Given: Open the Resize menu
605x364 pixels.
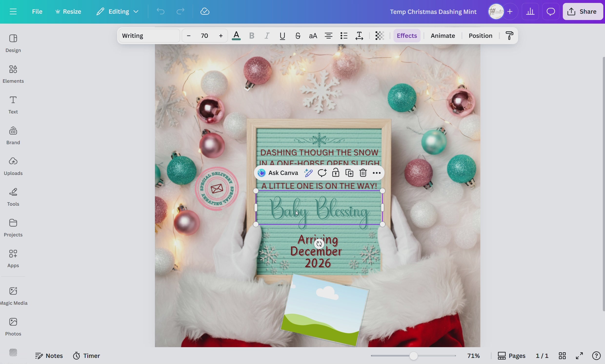Looking at the screenshot, I should click(68, 11).
